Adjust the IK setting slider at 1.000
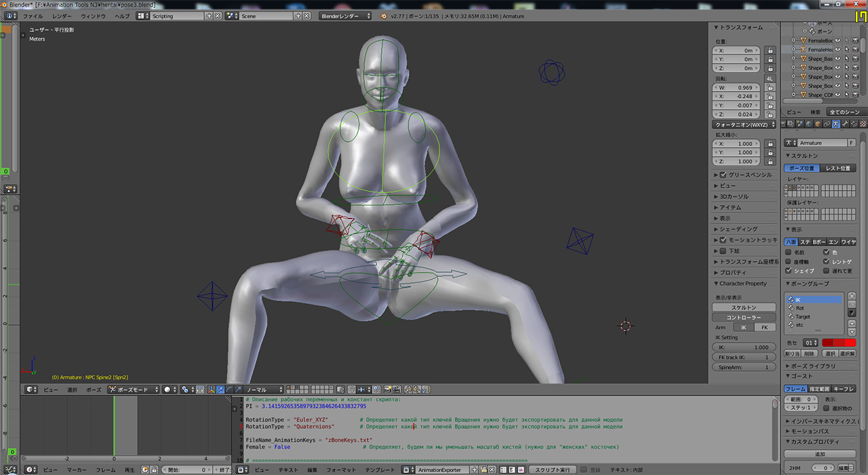The width and height of the screenshot is (868, 475). [x=744, y=347]
